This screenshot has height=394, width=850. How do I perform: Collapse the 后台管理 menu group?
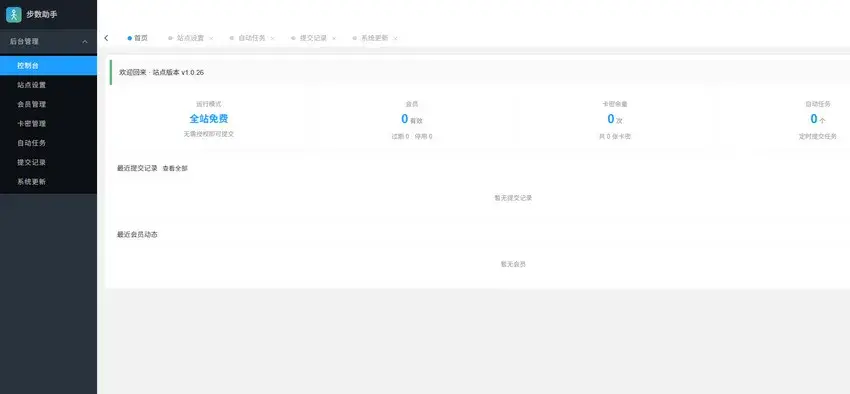tap(48, 41)
